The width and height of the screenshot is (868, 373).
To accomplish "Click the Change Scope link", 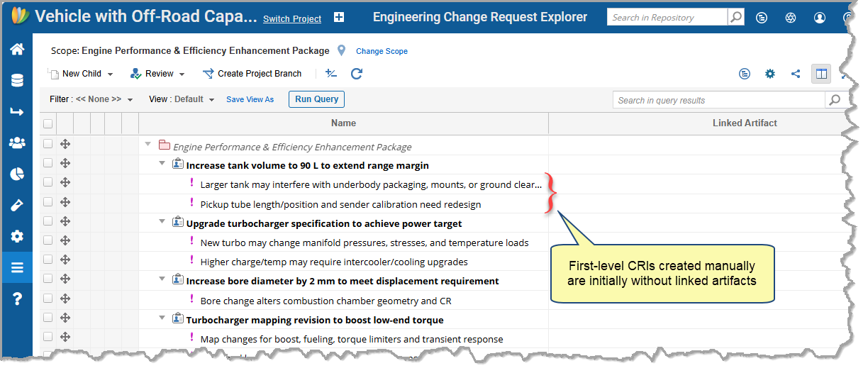I will click(x=382, y=51).
